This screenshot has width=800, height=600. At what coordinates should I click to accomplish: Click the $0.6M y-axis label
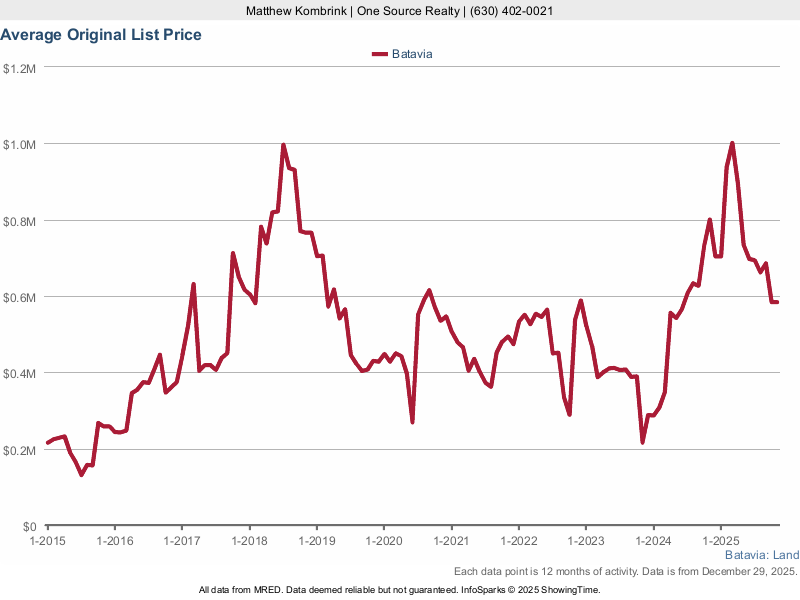(x=20, y=297)
